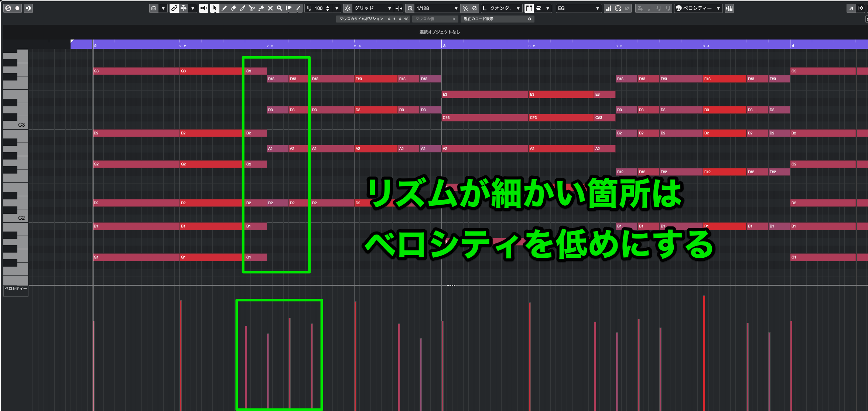
Task: Select the ベロシティー controller lane label
Action: point(16,288)
